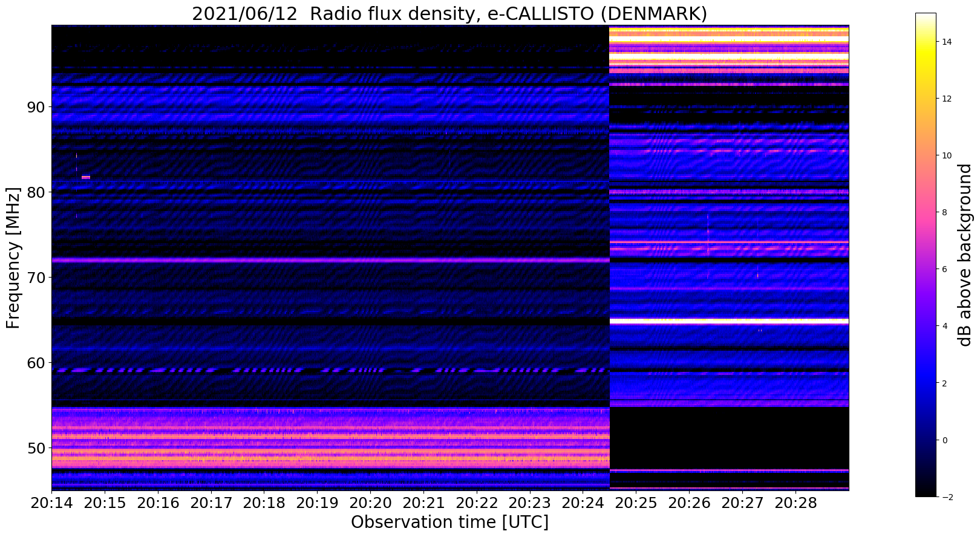The width and height of the screenshot is (980, 537).
Task: Click the 'Observation time [UTC]' axis label
Action: click(449, 522)
